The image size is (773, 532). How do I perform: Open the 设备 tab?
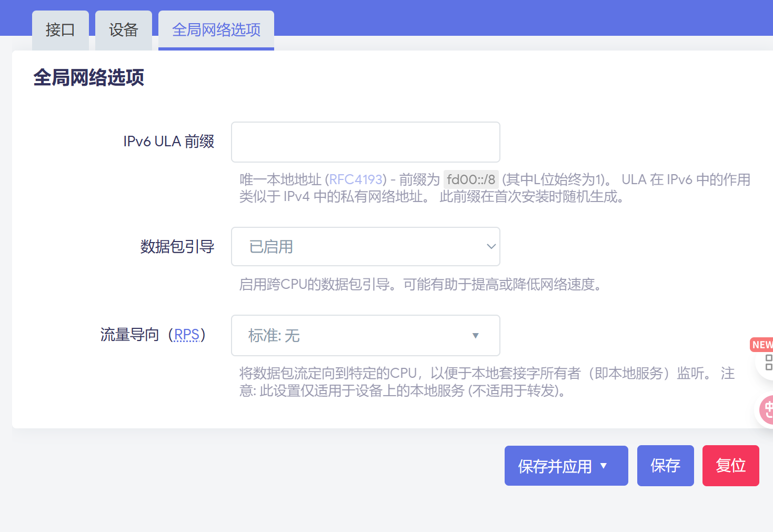click(x=123, y=30)
